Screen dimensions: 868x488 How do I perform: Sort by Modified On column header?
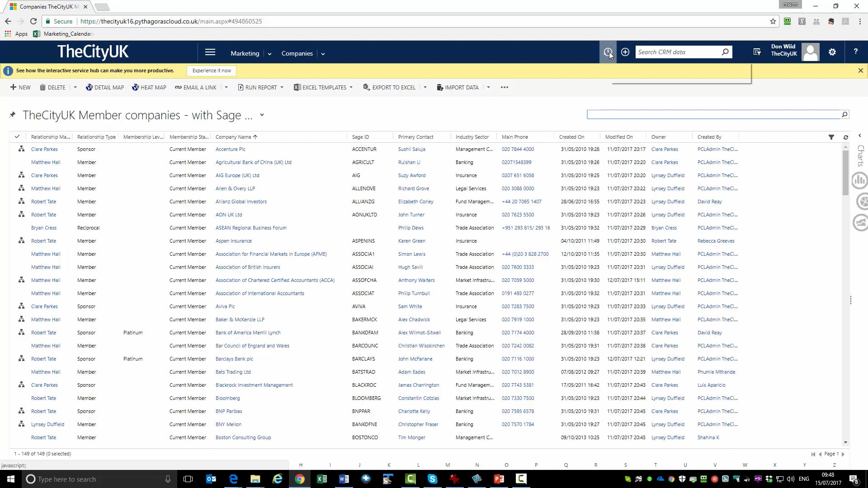click(619, 137)
